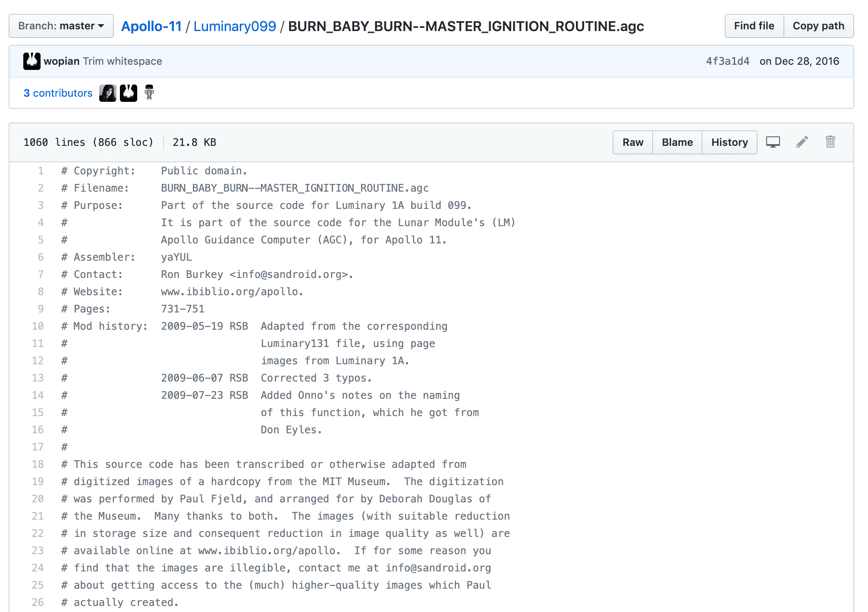Click the Trim whitespace commit message
Screen dimensions: 868x612
[122, 61]
